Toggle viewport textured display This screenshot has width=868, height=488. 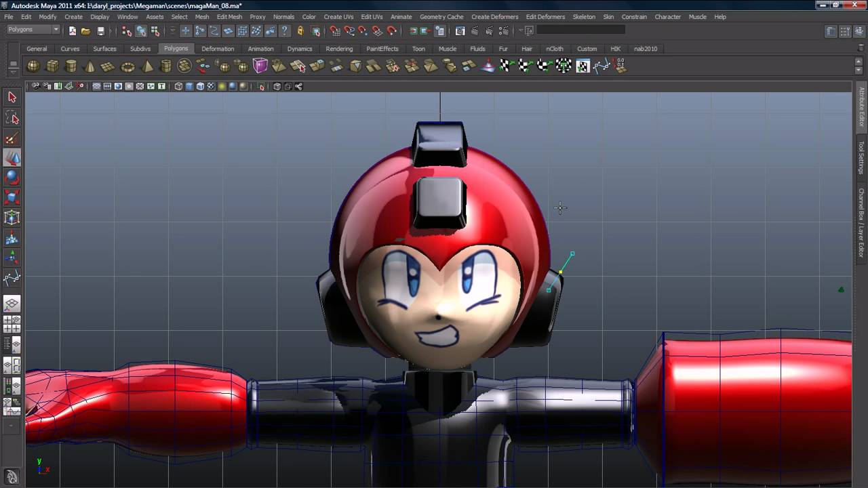point(210,86)
